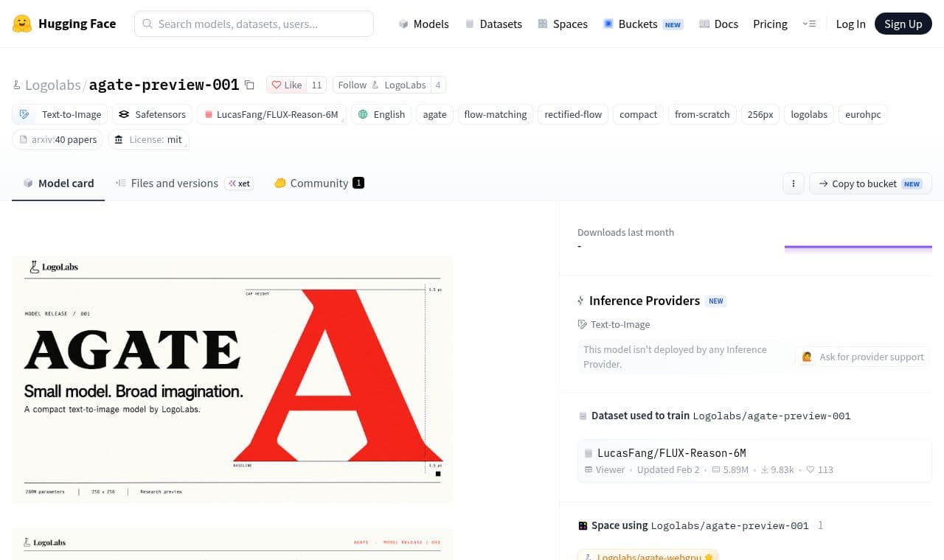This screenshot has width=944, height=560.
Task: Click the flow-matching tag
Action: pos(496,114)
